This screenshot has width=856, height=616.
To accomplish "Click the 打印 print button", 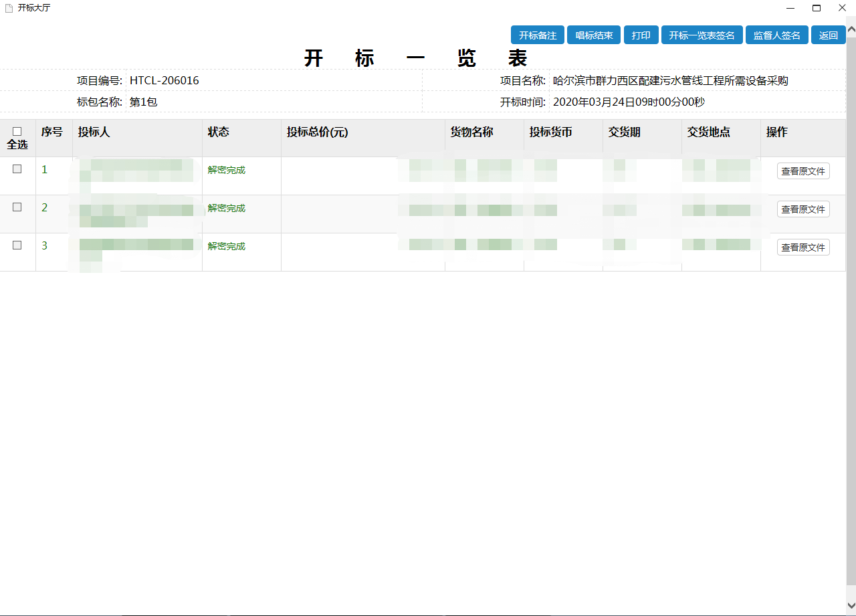I will coord(641,35).
